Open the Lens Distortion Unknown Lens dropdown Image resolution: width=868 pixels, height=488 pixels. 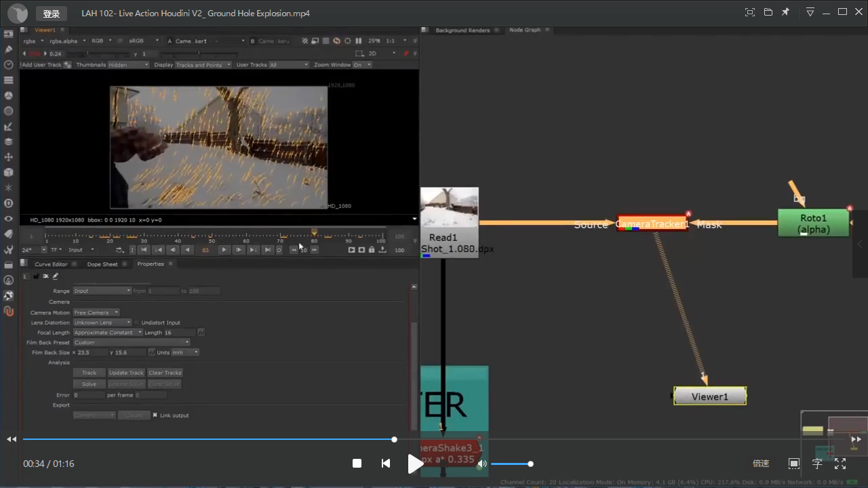click(x=102, y=323)
